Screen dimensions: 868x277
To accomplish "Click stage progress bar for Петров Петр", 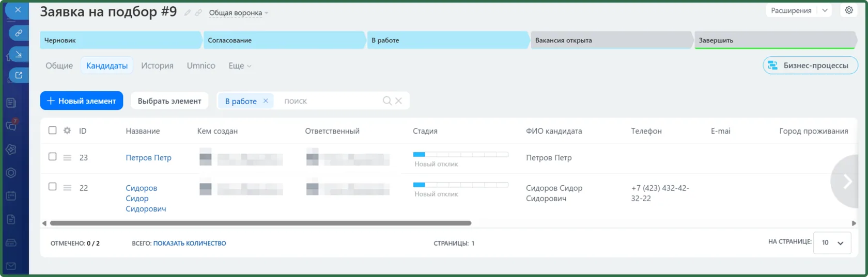I will [460, 154].
